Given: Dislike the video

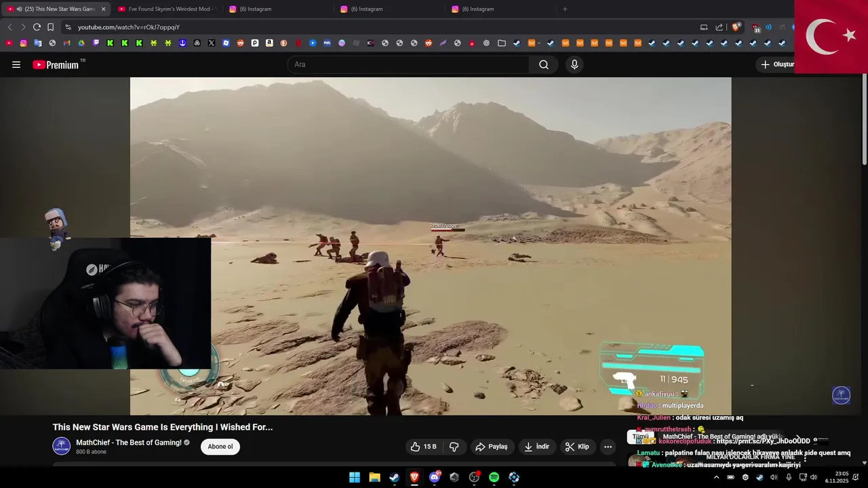Looking at the screenshot, I should [x=454, y=447].
